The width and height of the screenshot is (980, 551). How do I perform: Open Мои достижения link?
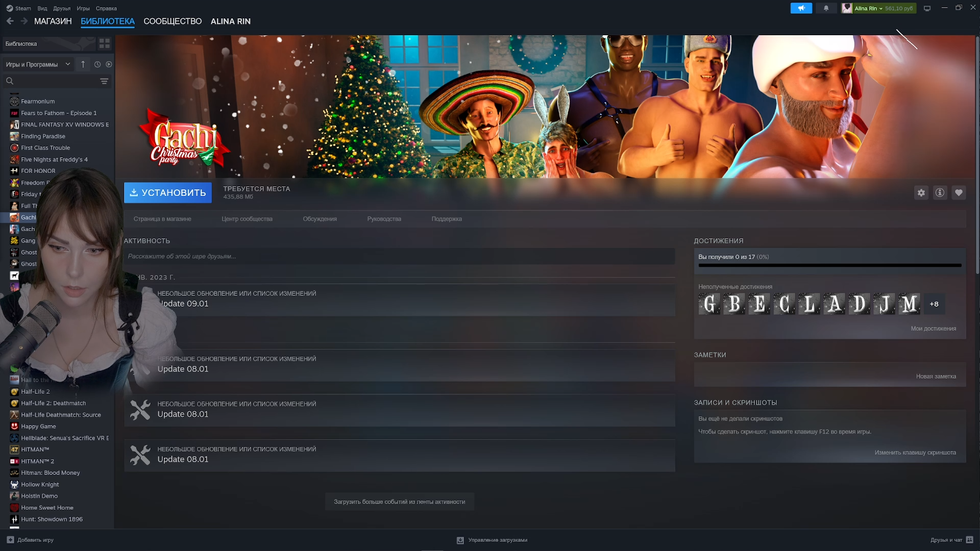(933, 329)
